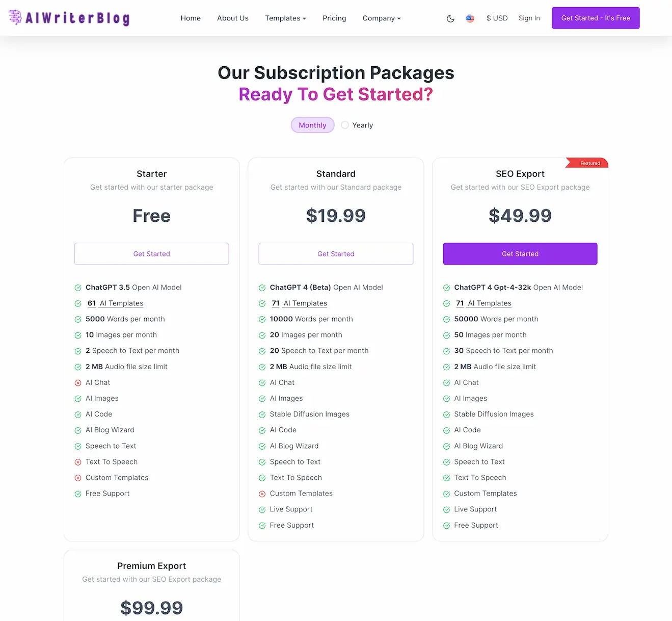This screenshot has height=621, width=672.
Task: Click Get Started - It's Free in the header
Action: tap(595, 18)
